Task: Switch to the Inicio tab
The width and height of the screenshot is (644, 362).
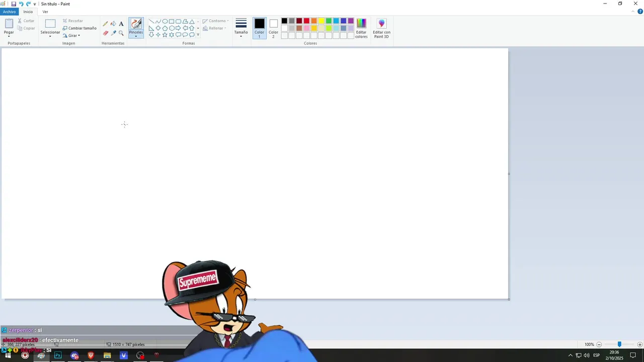Action: [28, 12]
